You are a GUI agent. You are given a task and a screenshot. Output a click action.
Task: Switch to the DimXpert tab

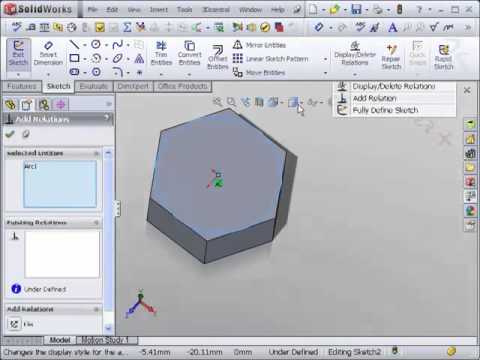click(133, 86)
